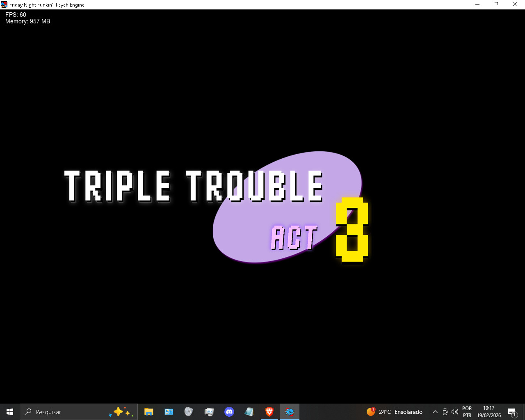Open Brave browser from taskbar
The height and width of the screenshot is (420, 525).
(x=269, y=412)
